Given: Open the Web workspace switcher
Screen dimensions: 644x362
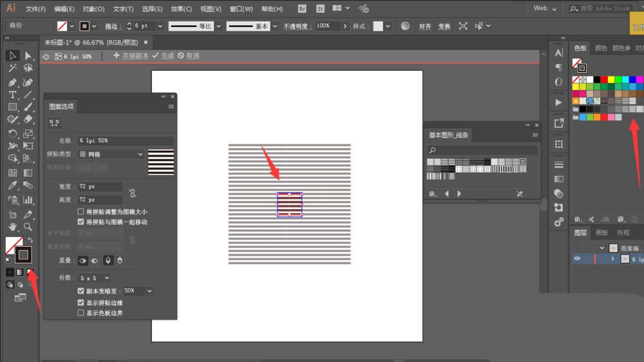Looking at the screenshot, I should [545, 8].
